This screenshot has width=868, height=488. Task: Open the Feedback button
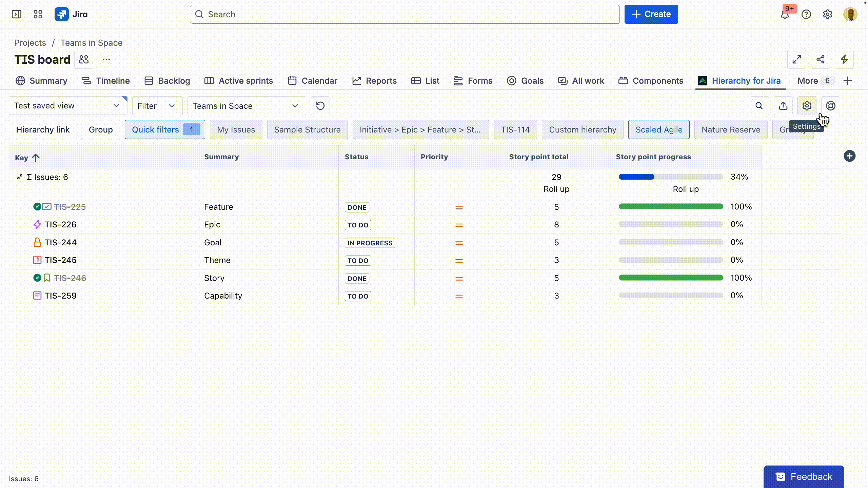click(804, 476)
